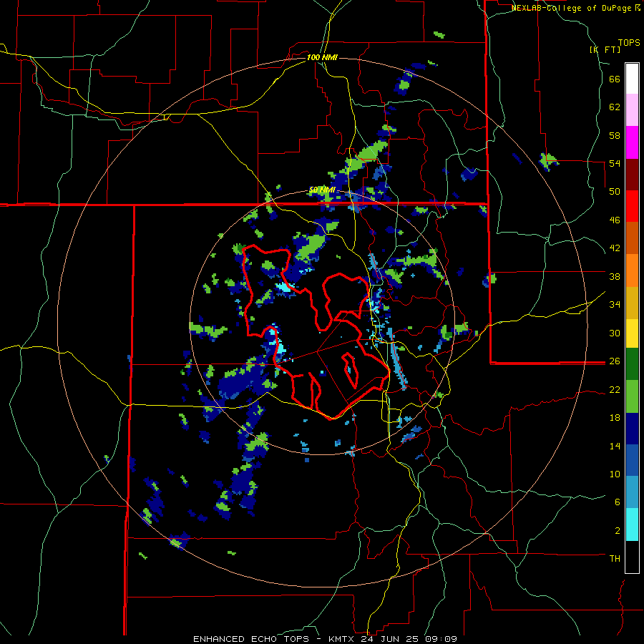Click the "[K FT]" units label
This screenshot has height=644, width=644.
coord(605,49)
